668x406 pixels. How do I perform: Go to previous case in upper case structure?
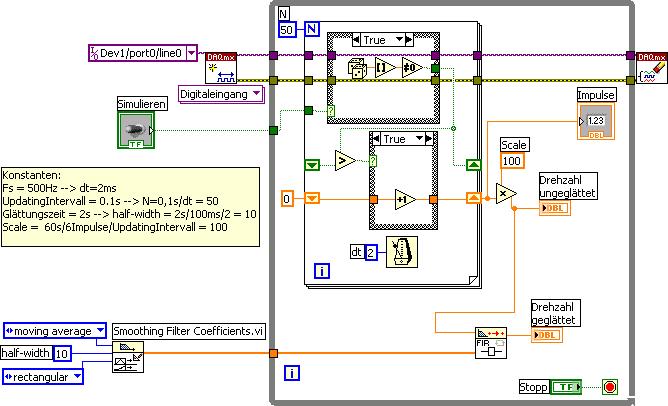(357, 40)
